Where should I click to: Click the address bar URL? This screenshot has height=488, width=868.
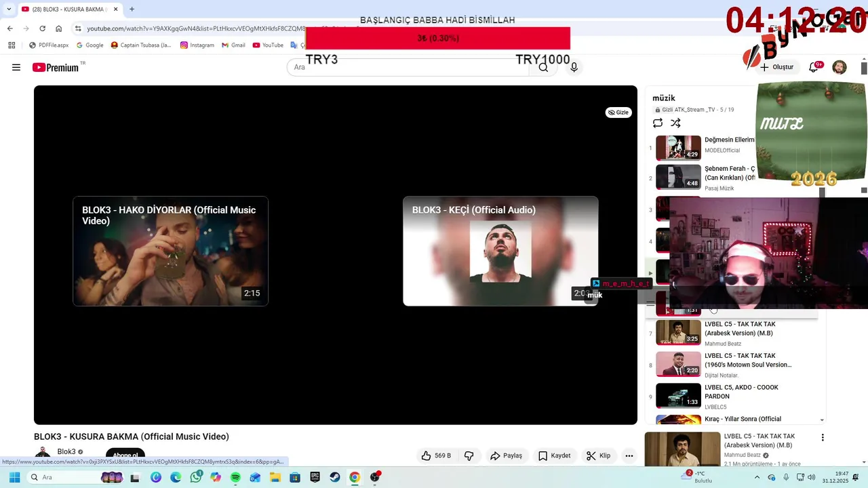(197, 28)
